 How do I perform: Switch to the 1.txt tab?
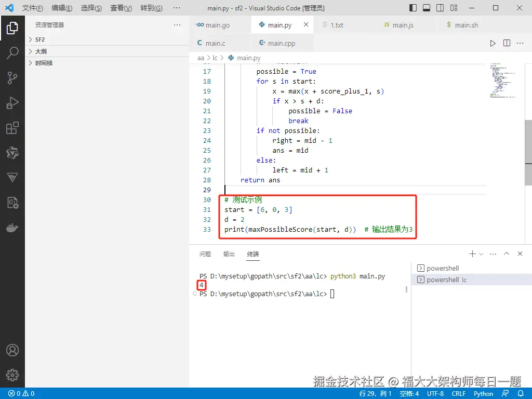[x=343, y=25]
